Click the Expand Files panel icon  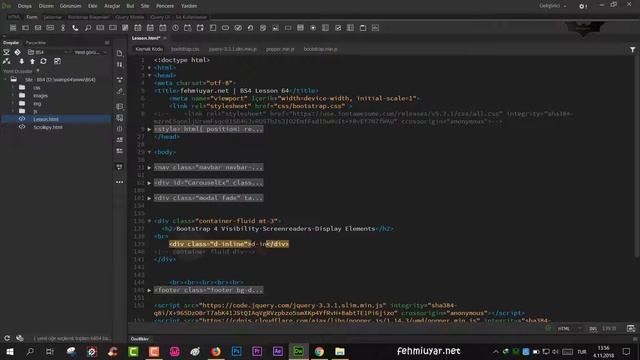[x=57, y=61]
